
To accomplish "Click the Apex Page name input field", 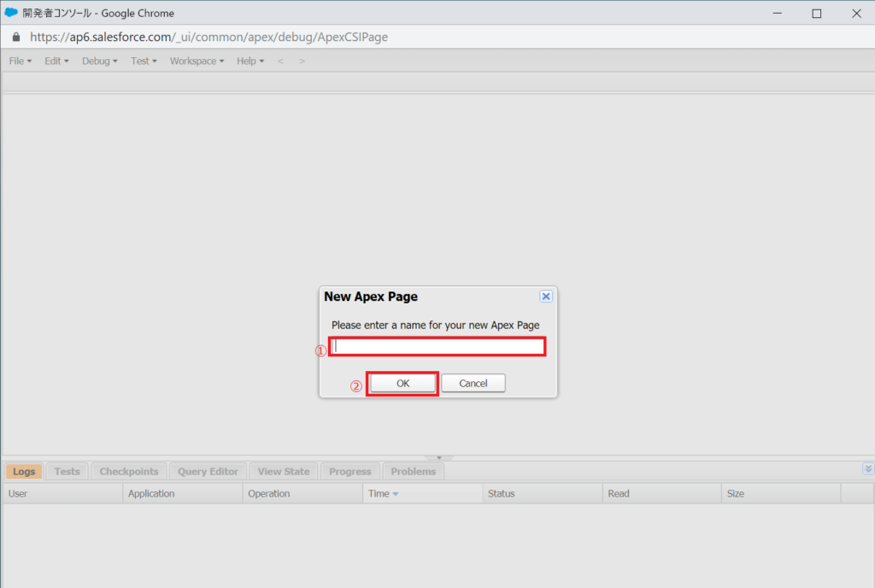I will point(439,346).
